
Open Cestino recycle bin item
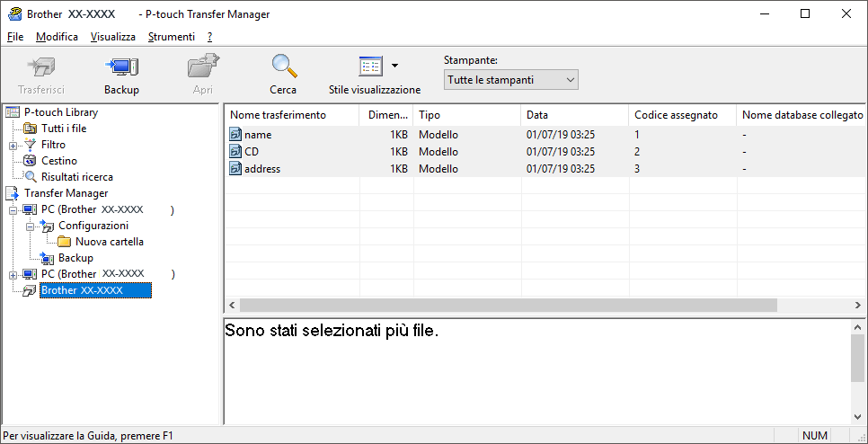tap(58, 161)
